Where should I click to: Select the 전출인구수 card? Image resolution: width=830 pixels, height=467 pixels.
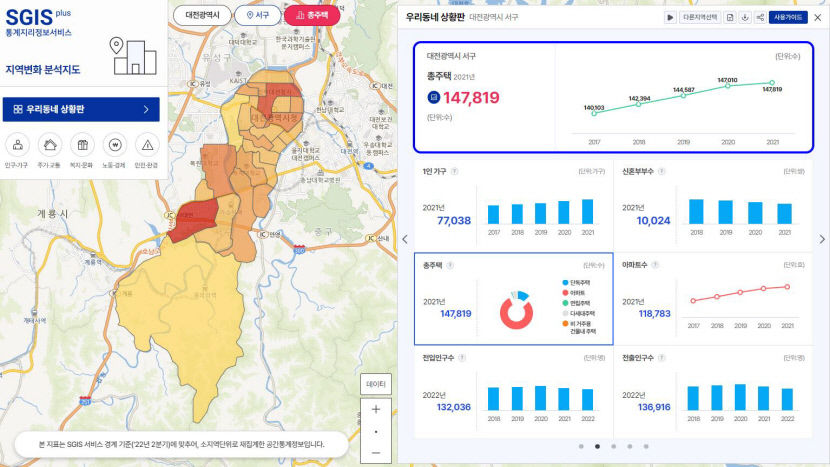pyautogui.click(x=713, y=392)
